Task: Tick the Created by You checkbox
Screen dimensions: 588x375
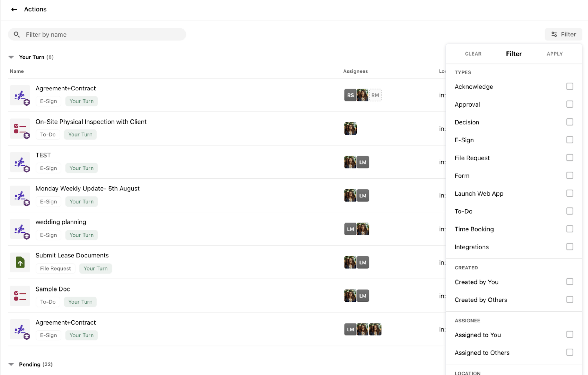Action: click(x=569, y=282)
